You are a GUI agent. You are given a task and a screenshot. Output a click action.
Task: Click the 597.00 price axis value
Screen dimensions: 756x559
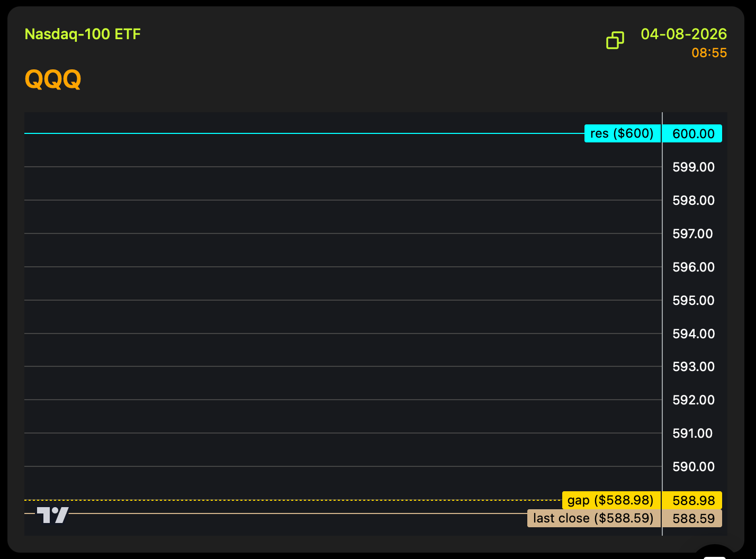tap(693, 234)
